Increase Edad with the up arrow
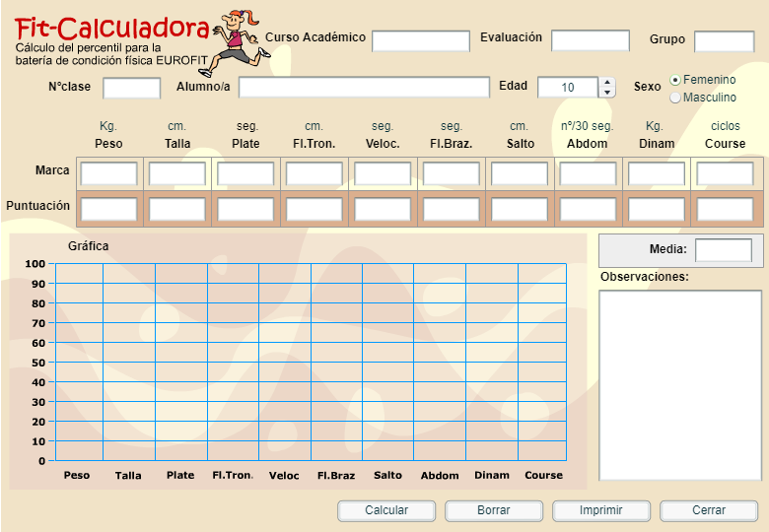Image resolution: width=769 pixels, height=532 pixels. [x=607, y=83]
